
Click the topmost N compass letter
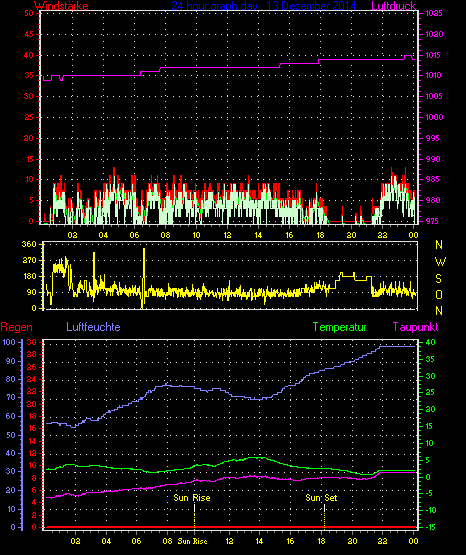pyautogui.click(x=439, y=245)
